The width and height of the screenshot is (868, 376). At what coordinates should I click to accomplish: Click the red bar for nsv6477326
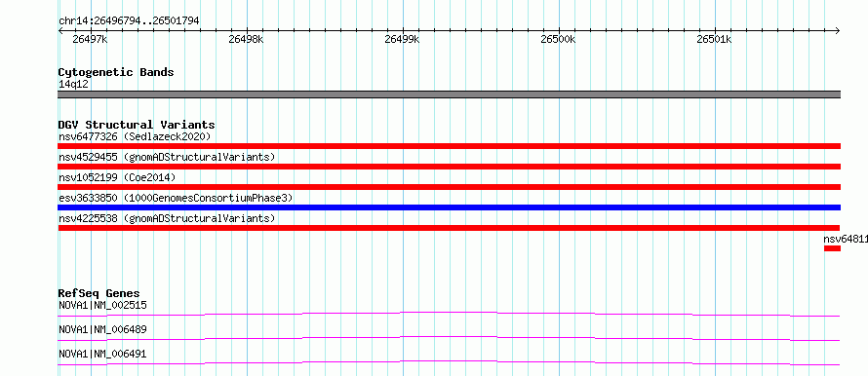pos(449,146)
